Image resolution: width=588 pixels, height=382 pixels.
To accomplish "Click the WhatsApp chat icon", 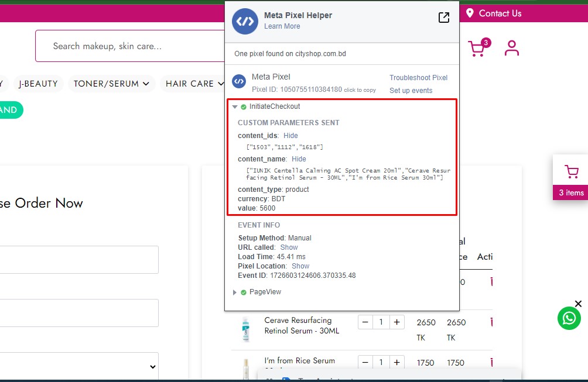I will [569, 318].
